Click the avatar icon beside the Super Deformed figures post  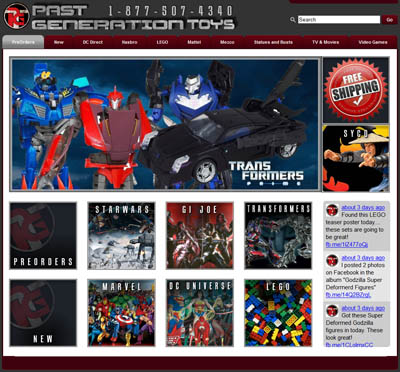(x=332, y=310)
